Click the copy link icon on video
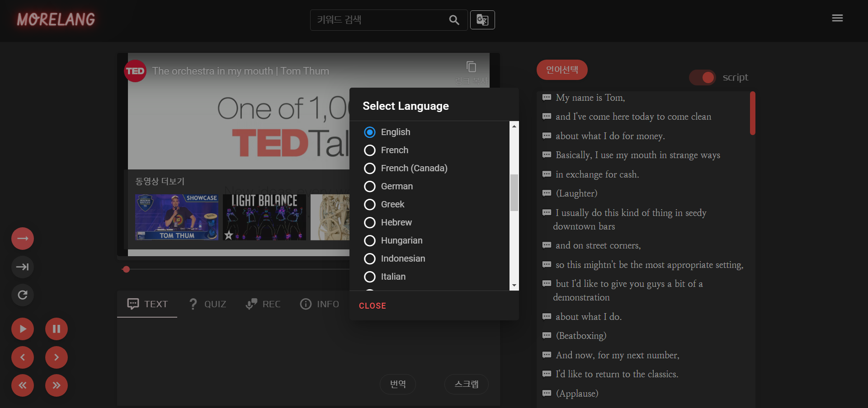Viewport: 868px width, 408px height. pos(471,67)
